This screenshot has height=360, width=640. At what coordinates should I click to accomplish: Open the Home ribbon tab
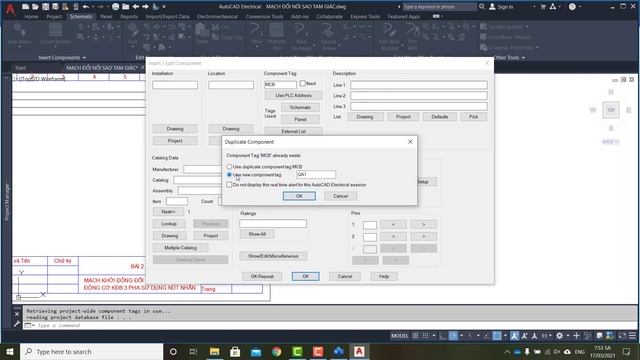(31, 17)
